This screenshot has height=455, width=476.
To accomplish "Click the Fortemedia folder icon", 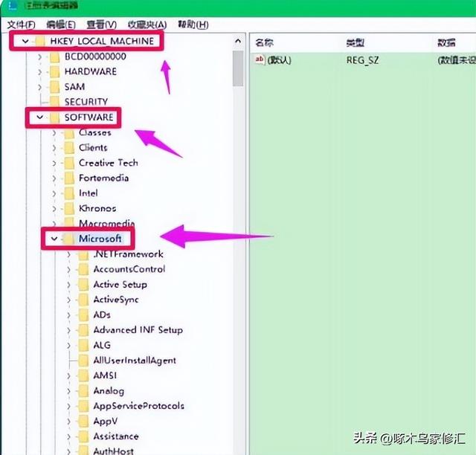I will click(69, 178).
